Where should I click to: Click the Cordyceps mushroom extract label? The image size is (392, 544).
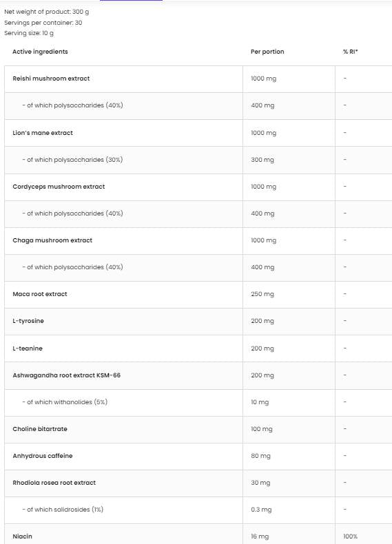point(59,187)
